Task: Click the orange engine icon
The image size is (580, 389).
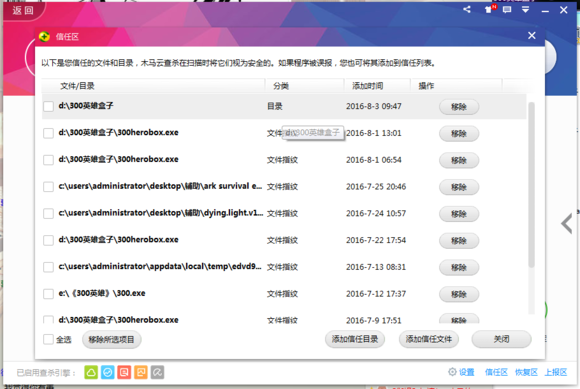Action: [141, 372]
